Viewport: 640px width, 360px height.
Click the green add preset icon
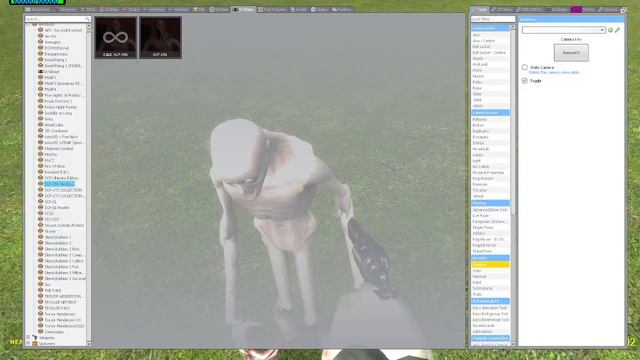pyautogui.click(x=611, y=30)
